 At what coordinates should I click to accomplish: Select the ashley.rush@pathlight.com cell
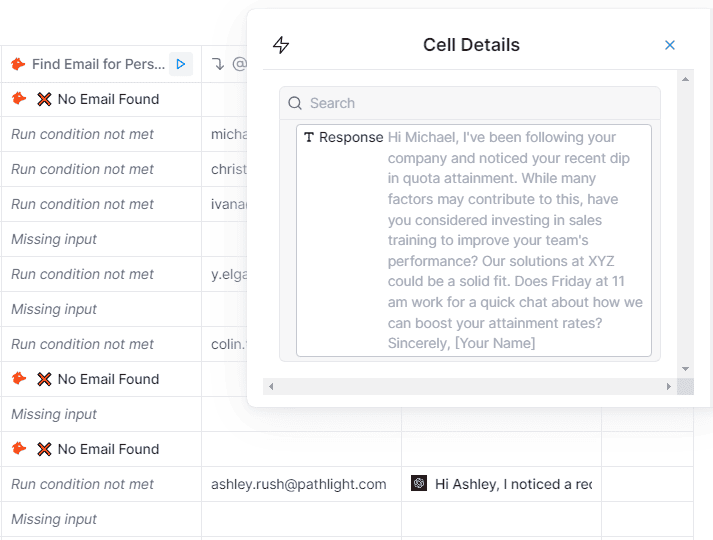[x=299, y=484]
